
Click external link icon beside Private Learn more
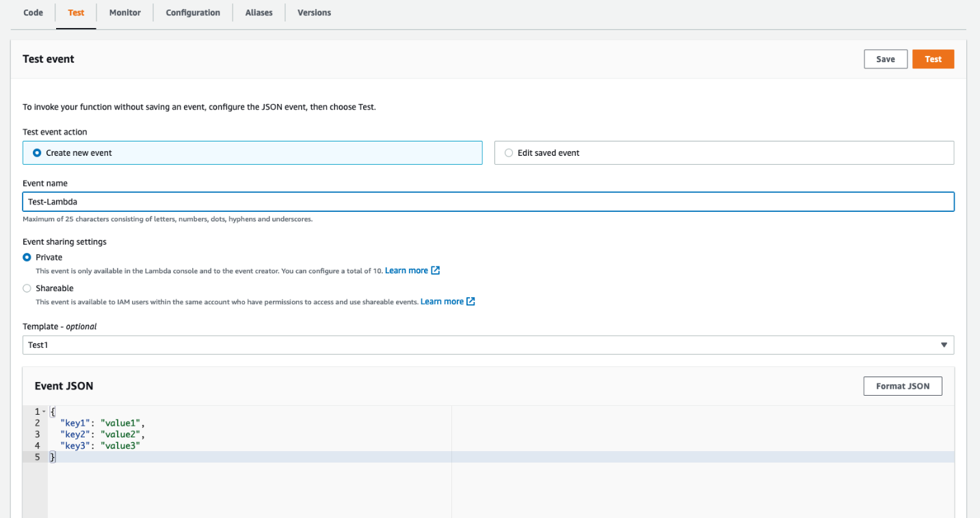tap(436, 271)
